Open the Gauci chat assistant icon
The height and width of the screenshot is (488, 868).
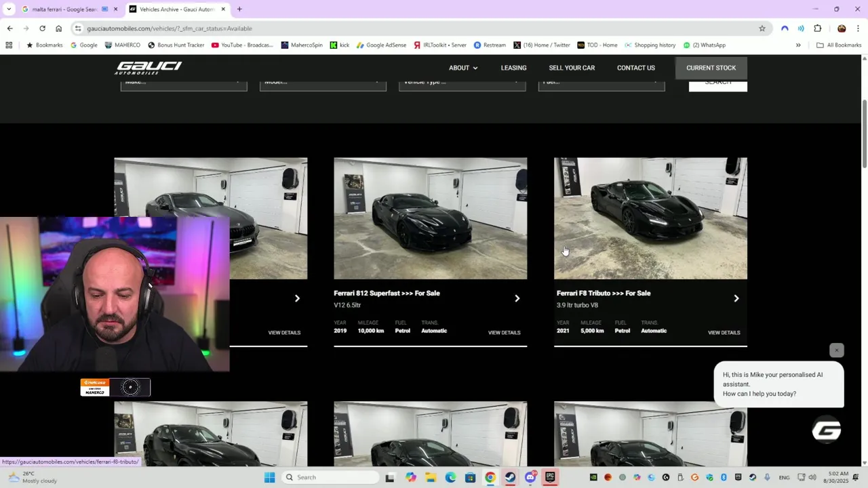(827, 431)
